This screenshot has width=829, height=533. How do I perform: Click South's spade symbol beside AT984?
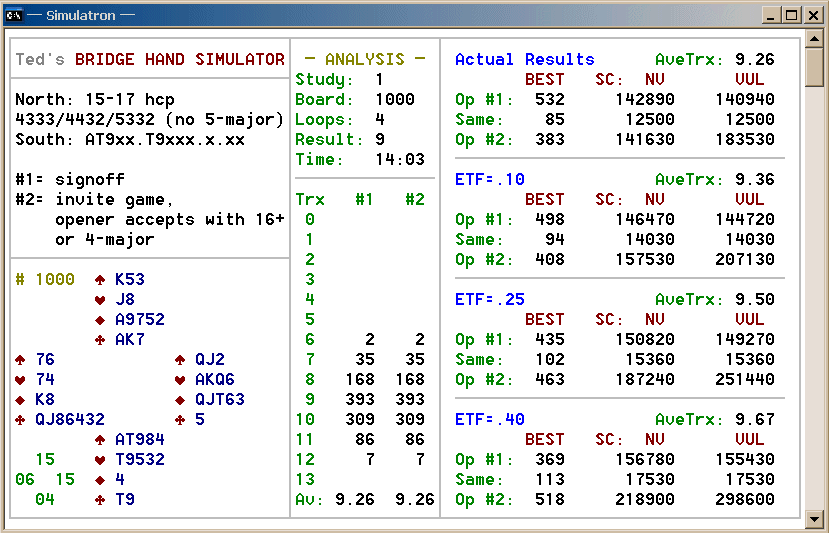pos(100,440)
